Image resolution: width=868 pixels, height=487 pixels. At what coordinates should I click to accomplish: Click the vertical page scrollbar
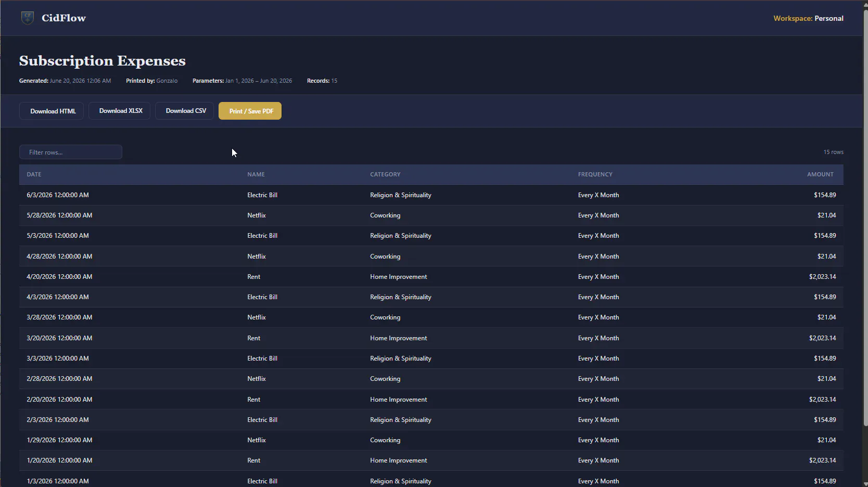(865, 219)
